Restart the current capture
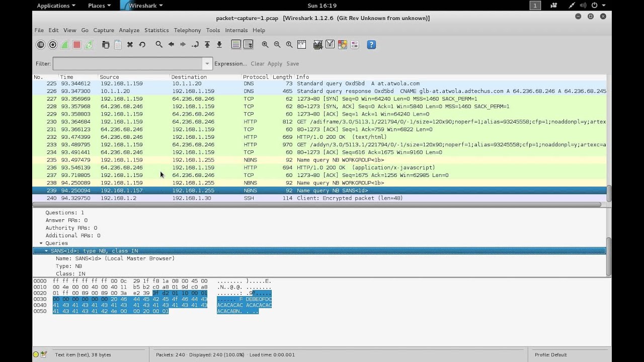Image resolution: width=644 pixels, height=362 pixels. (89, 45)
